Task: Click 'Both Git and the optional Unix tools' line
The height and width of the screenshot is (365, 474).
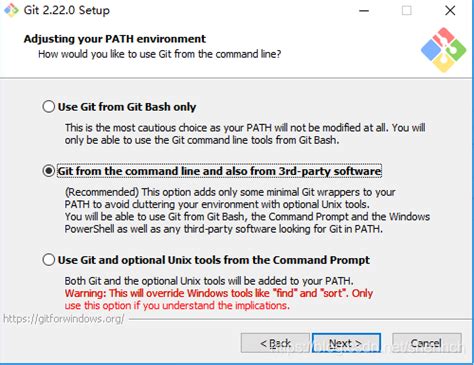Action: (209, 281)
